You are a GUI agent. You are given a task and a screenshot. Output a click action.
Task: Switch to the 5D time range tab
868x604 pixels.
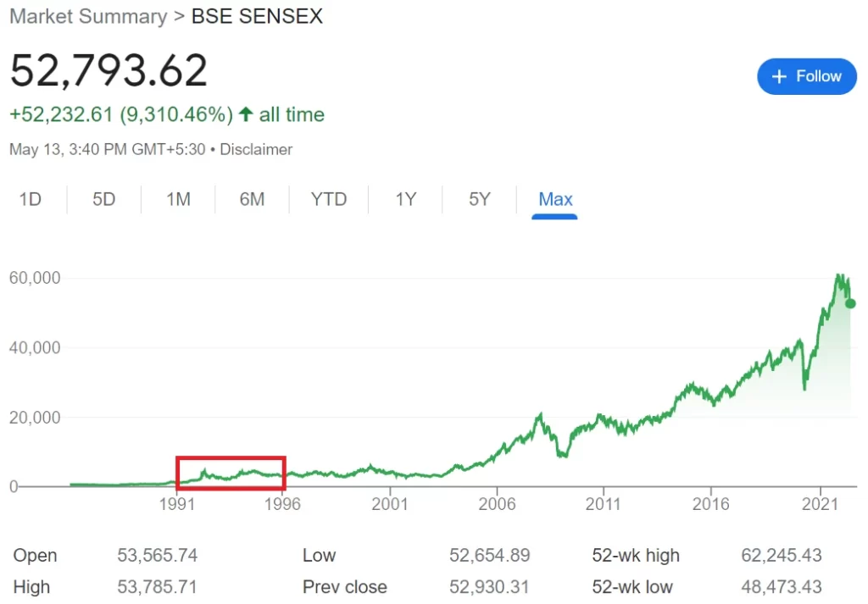click(x=104, y=199)
